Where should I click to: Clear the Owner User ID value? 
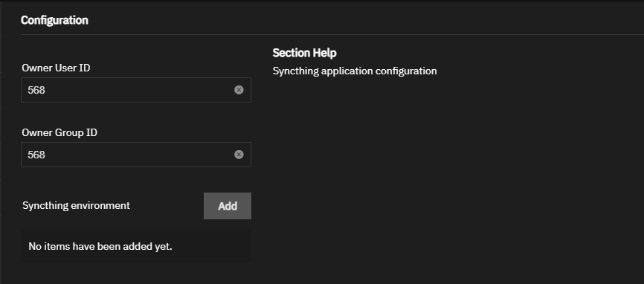tap(239, 90)
